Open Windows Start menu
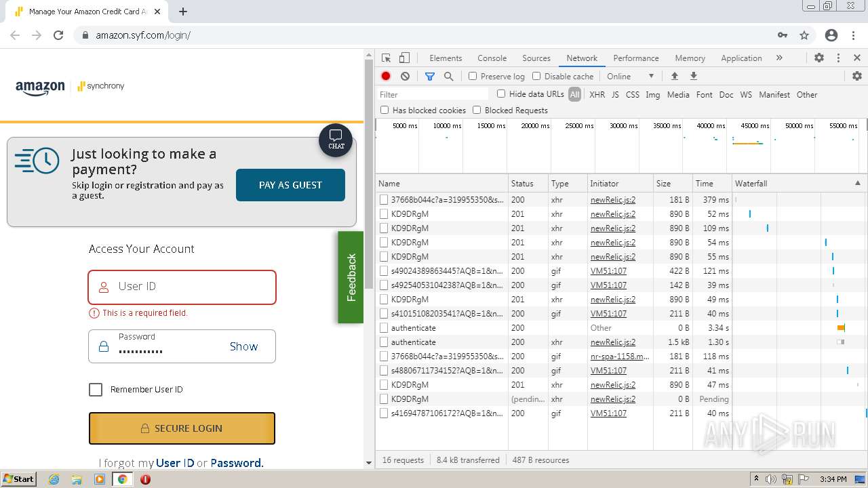868x488 pixels. pos(18,479)
